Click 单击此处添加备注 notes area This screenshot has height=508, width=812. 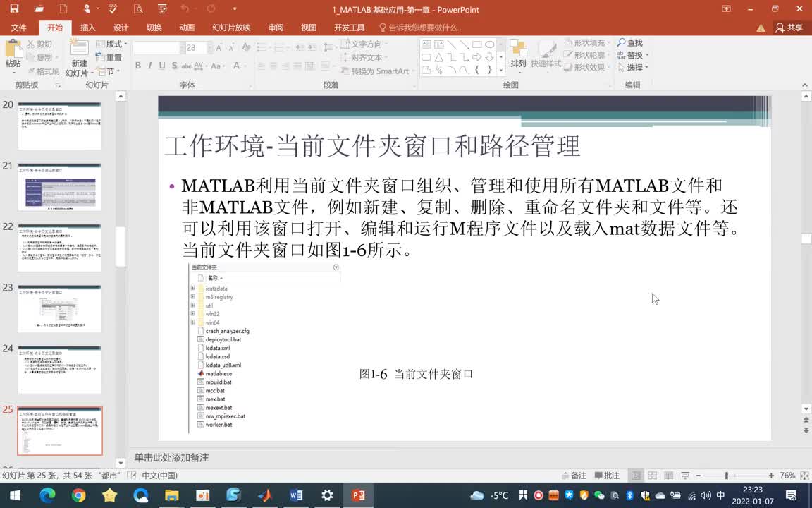(x=171, y=458)
